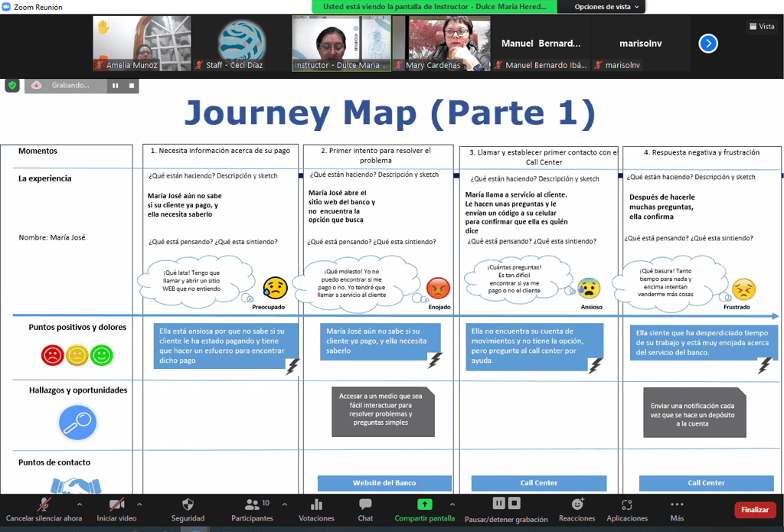Pause the recording in Grabando bar
The height and width of the screenshot is (532, 784).
click(116, 86)
